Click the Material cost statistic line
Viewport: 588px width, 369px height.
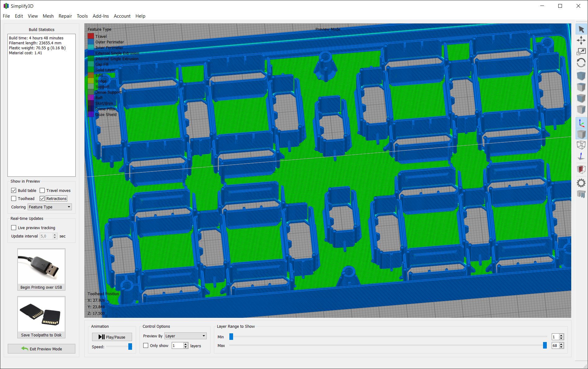pyautogui.click(x=25, y=53)
